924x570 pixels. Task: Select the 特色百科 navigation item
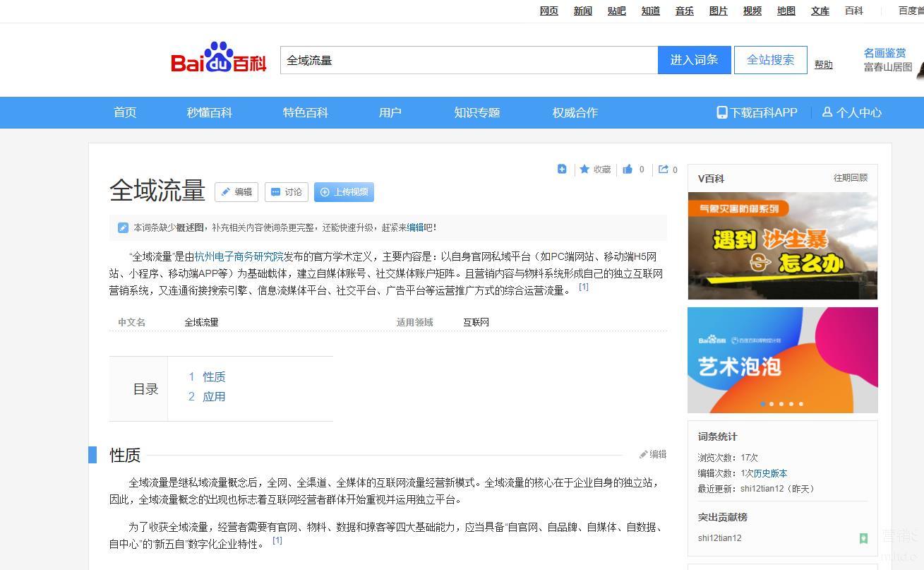(305, 112)
